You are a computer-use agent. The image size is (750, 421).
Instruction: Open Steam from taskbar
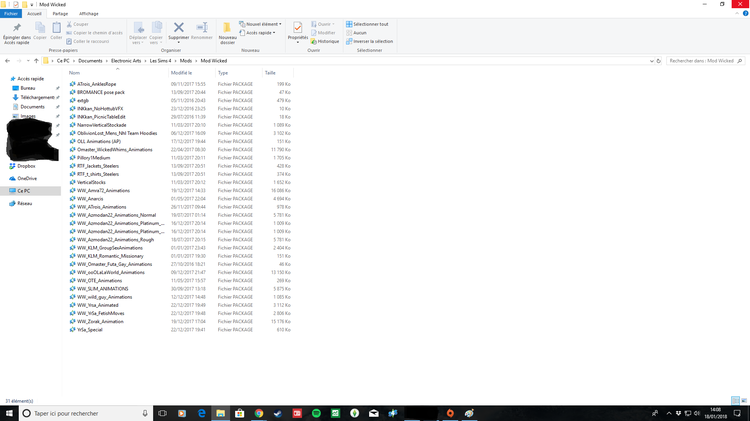coord(278,413)
